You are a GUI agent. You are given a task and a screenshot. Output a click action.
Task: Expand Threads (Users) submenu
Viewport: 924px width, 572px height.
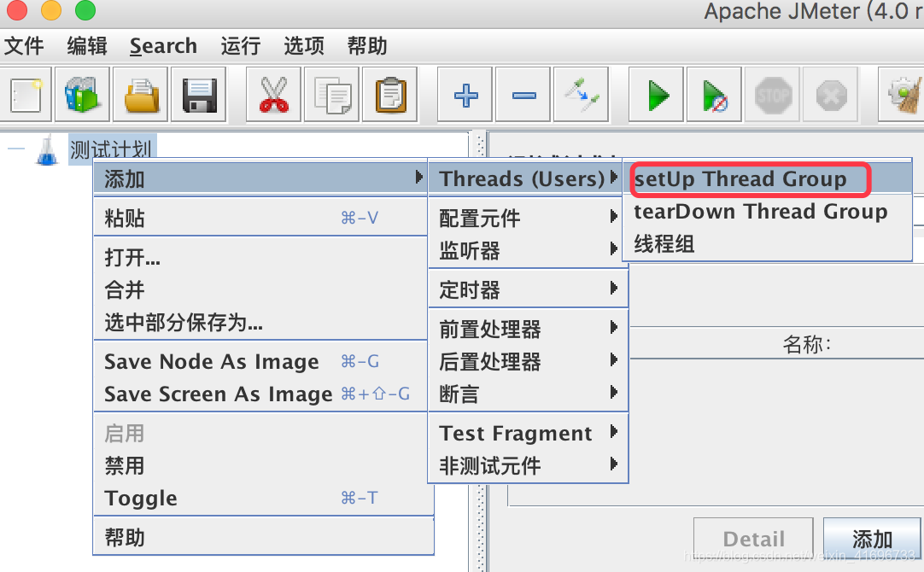[526, 178]
